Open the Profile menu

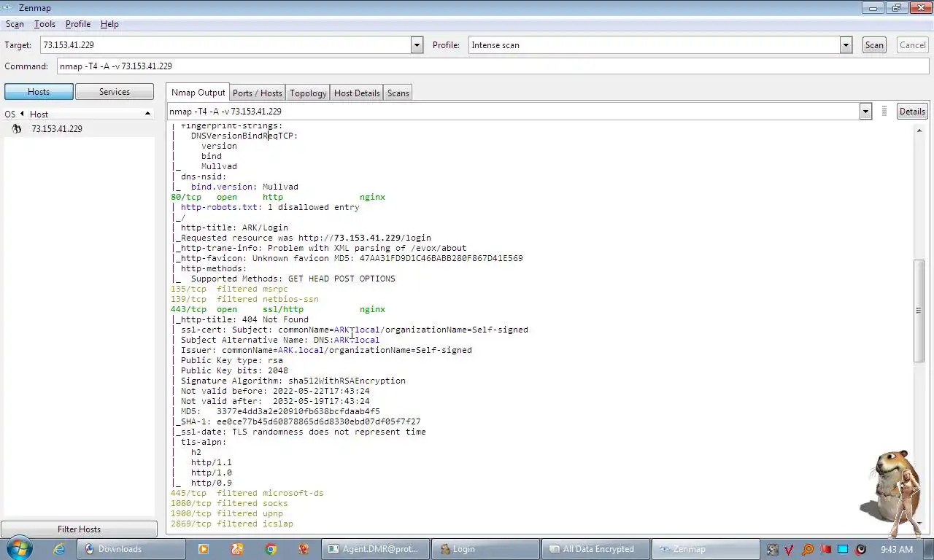tap(78, 24)
